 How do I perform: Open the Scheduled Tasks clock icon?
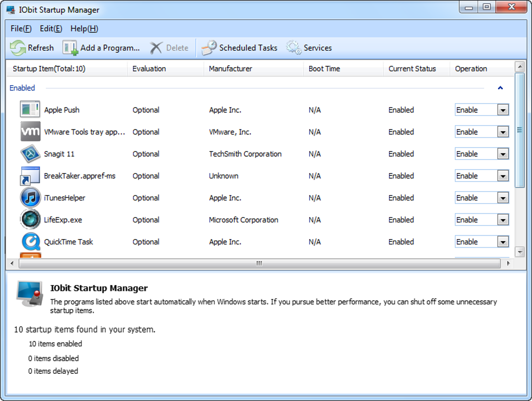[209, 48]
